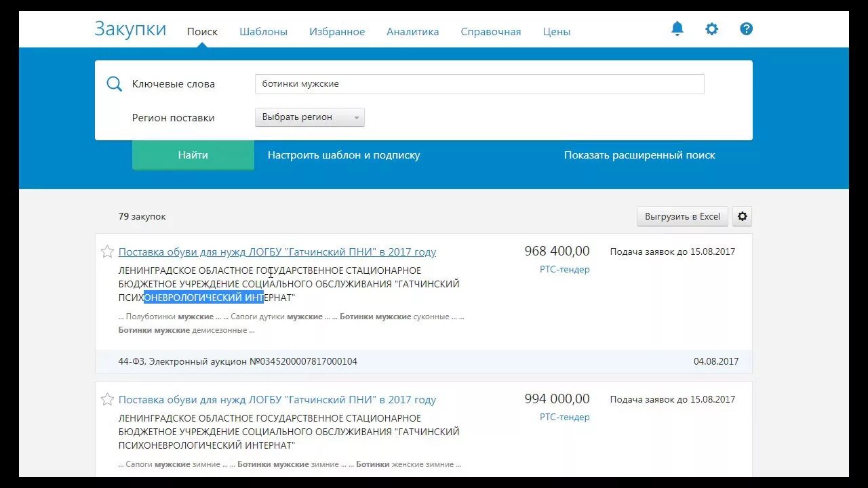Open the Цены tab
This screenshot has width=868, height=488.
[557, 32]
